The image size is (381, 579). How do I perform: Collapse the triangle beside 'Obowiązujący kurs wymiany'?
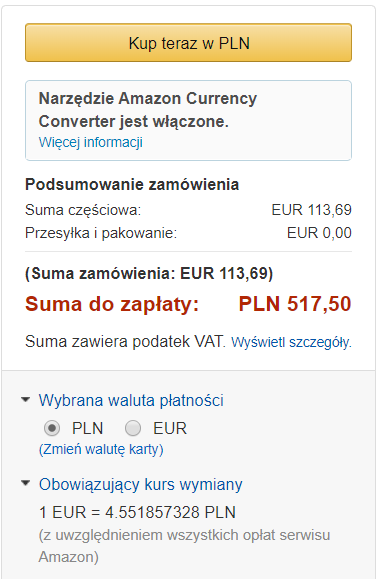pos(25,483)
